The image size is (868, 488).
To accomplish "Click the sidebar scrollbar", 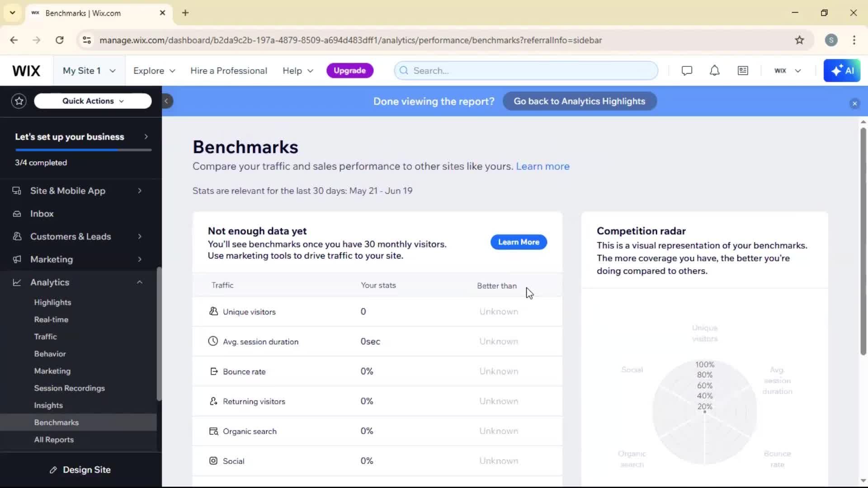I will pyautogui.click(x=159, y=334).
